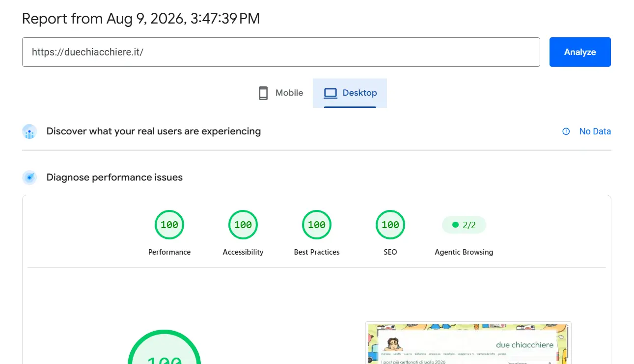Viewport: 634px width, 364px height.
Task: Click the Agentic Browsing label
Action: coord(464,252)
